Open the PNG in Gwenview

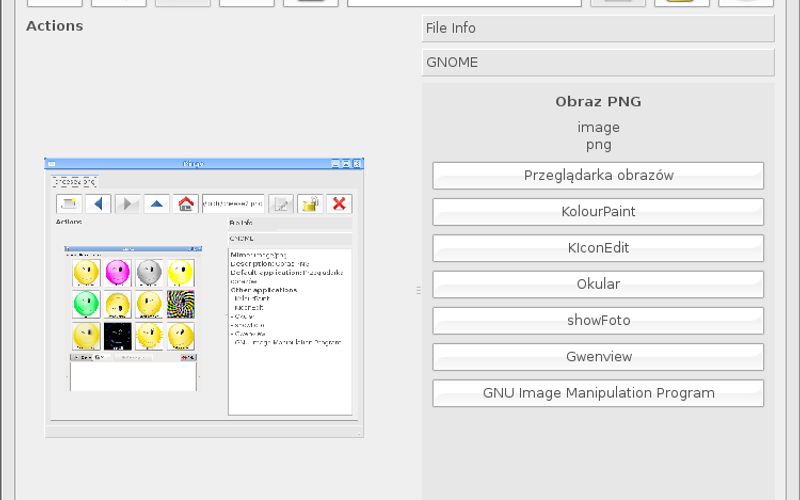598,357
